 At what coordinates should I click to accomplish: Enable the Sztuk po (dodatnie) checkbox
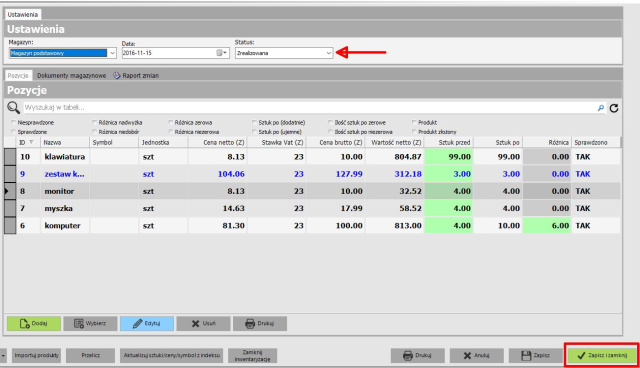(x=255, y=122)
